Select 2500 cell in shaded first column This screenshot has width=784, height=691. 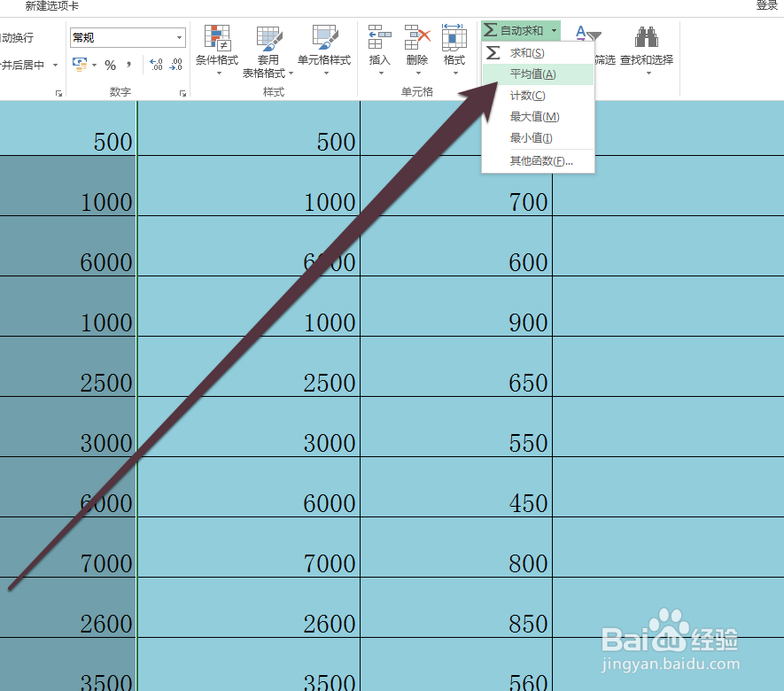tap(68, 367)
